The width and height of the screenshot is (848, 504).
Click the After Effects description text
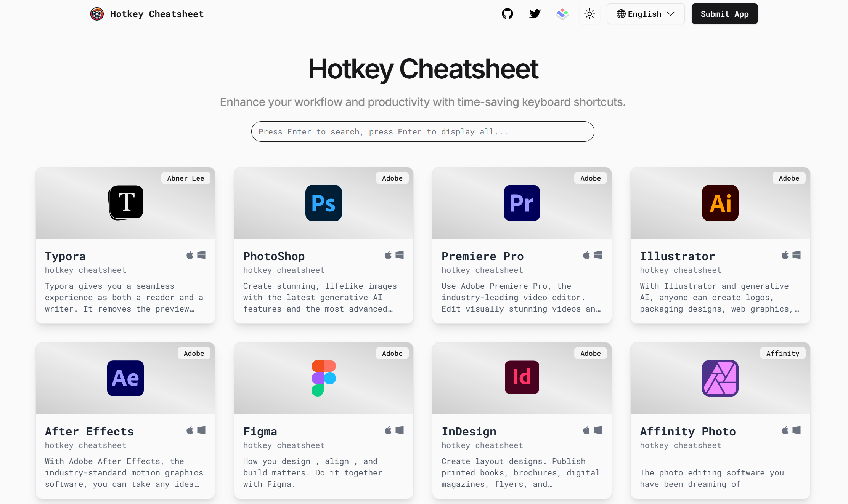(124, 473)
